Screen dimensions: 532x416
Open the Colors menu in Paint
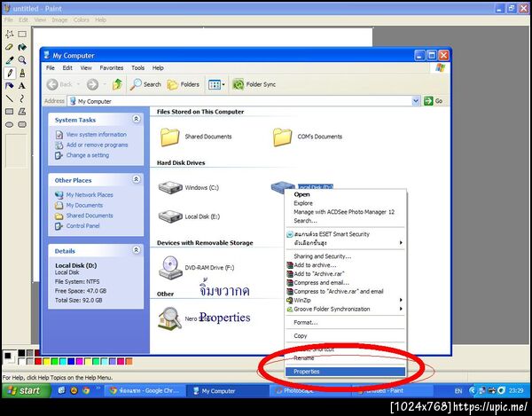coord(82,20)
